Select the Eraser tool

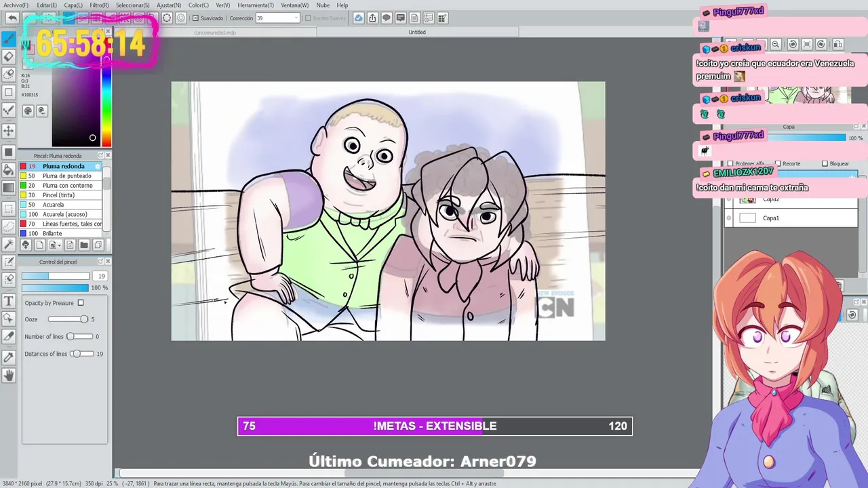click(x=9, y=57)
